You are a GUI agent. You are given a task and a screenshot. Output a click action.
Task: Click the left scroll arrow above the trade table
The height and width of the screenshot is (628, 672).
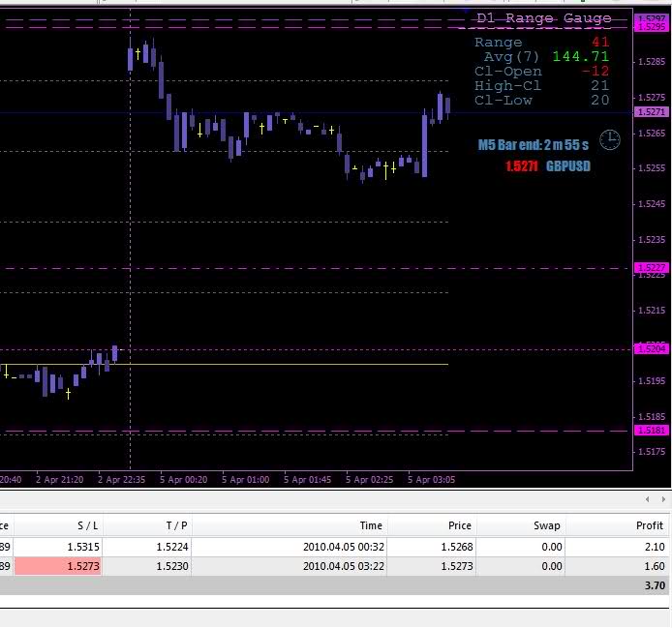click(648, 499)
